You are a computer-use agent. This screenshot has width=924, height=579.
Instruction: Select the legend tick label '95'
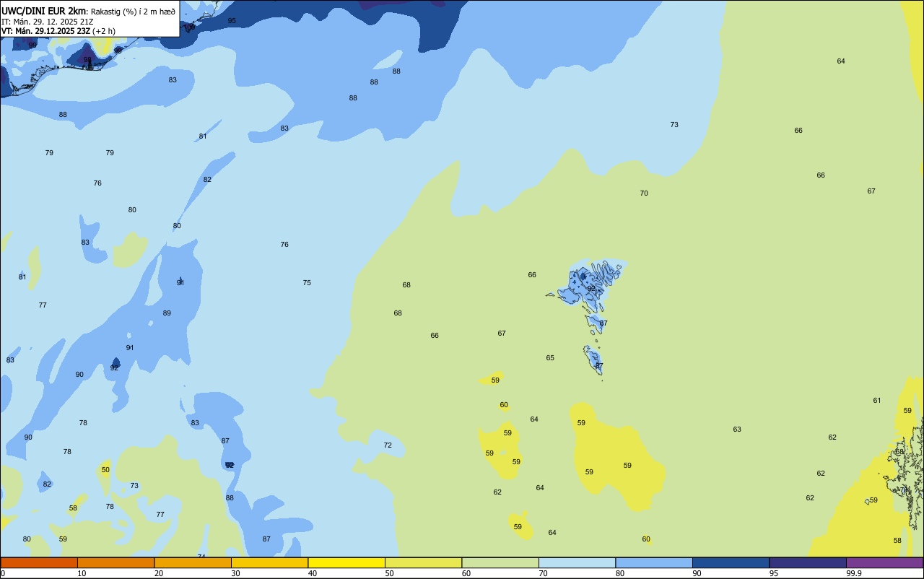click(x=774, y=573)
